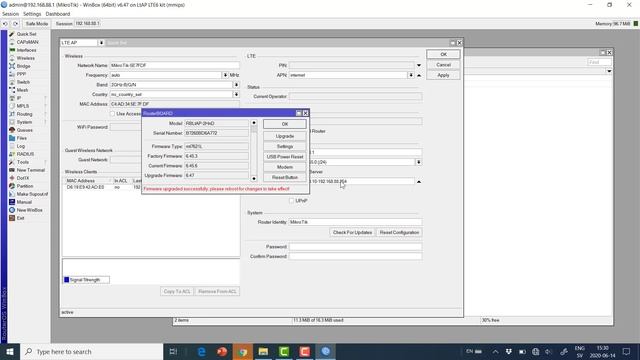Click the Signal Strength blue legend swatch

tap(67, 280)
